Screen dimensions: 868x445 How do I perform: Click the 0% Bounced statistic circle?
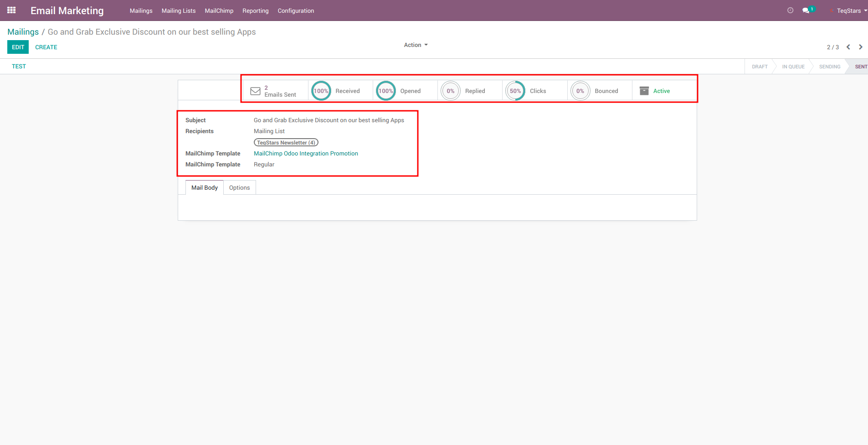click(x=580, y=91)
